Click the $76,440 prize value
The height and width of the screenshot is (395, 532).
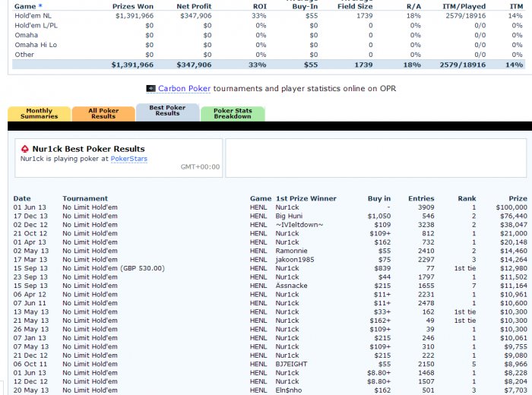coord(513,216)
